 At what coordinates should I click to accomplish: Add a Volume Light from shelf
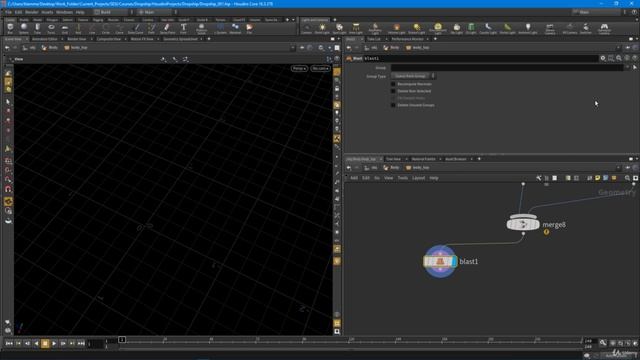[396, 29]
